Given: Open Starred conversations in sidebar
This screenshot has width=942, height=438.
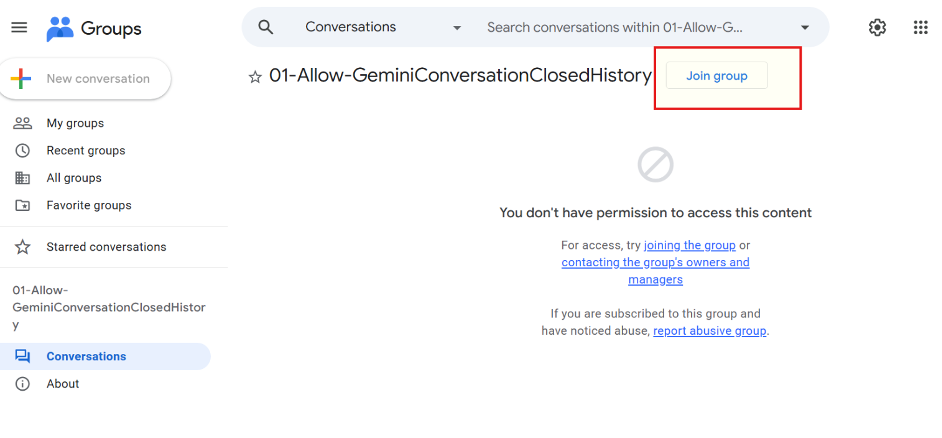Looking at the screenshot, I should coord(106,247).
